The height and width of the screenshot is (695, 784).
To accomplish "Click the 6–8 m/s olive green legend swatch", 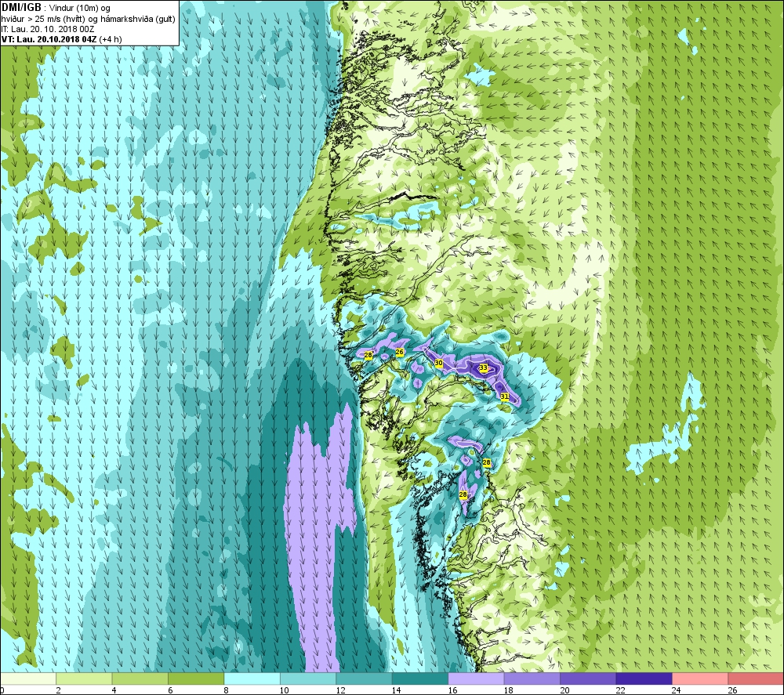I will point(196,678).
